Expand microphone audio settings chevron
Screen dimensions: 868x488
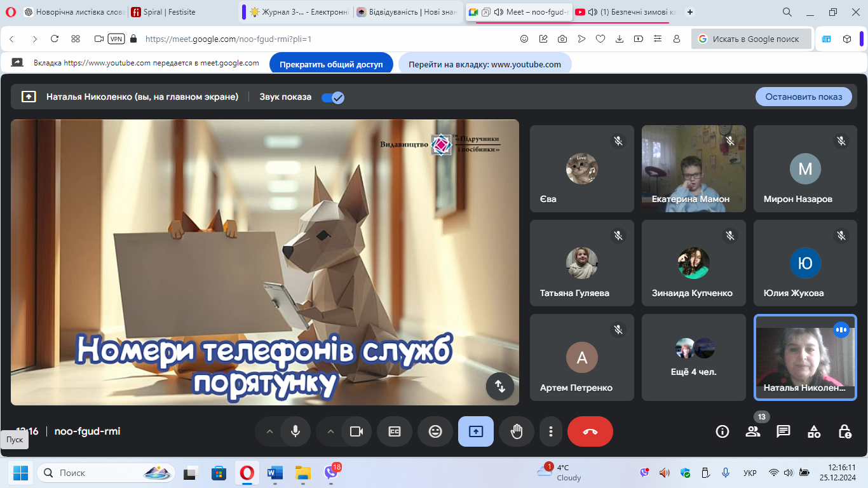(269, 431)
